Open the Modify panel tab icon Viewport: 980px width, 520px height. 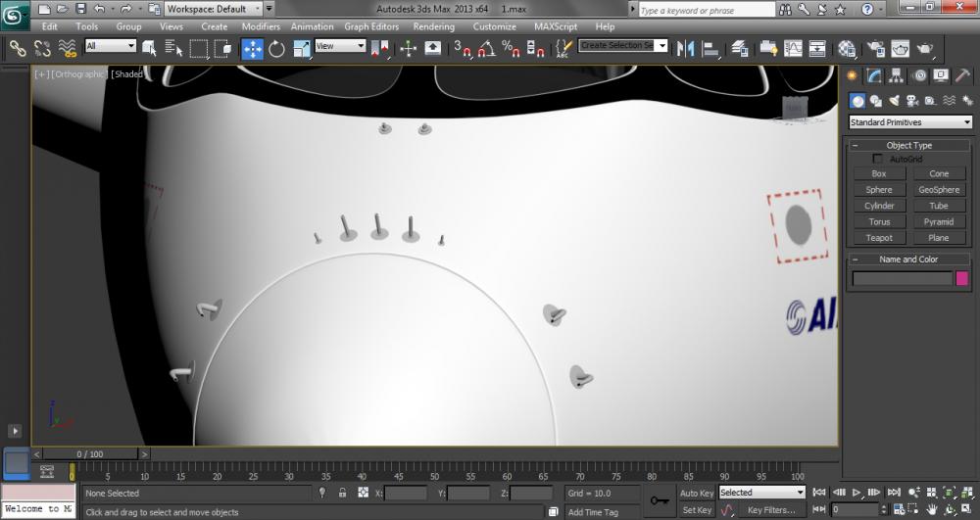(873, 76)
